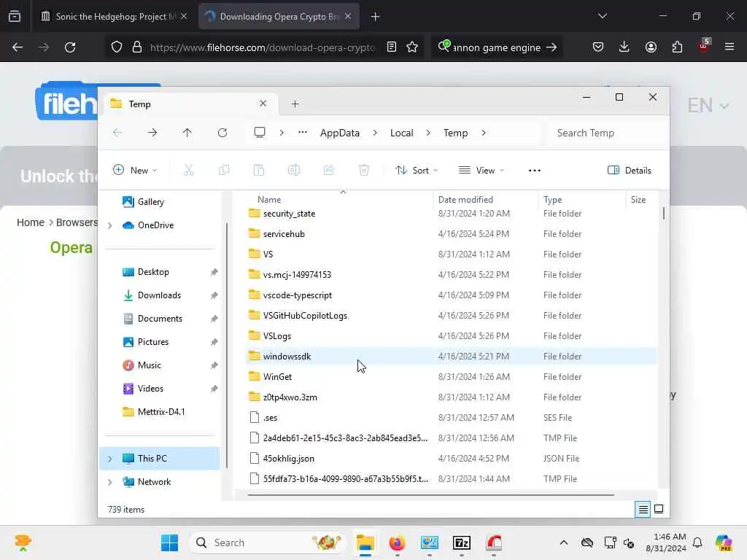Open Firefox from the taskbar

pyautogui.click(x=398, y=542)
